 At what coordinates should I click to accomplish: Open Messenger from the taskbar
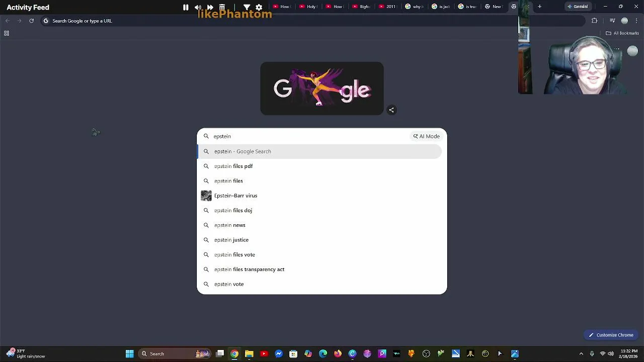click(x=279, y=354)
